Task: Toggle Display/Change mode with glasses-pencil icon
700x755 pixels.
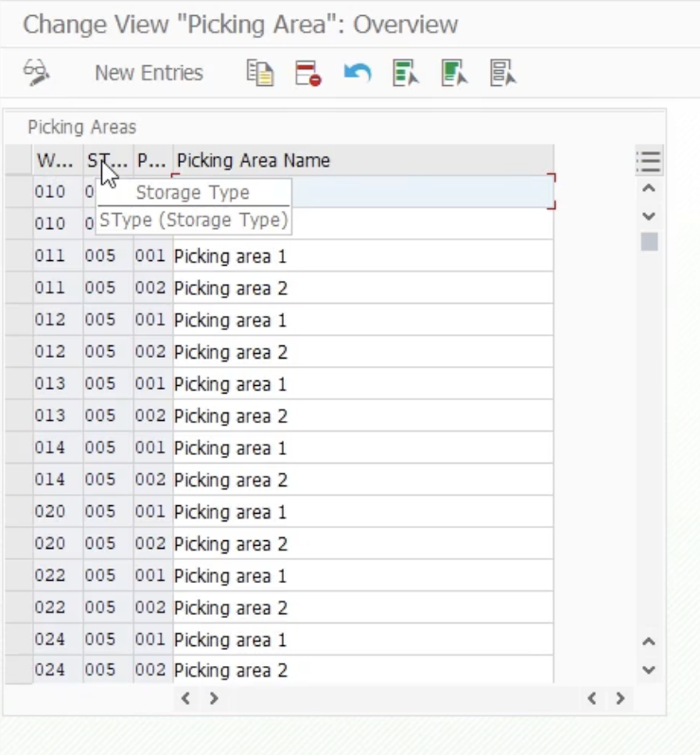Action: (36, 73)
